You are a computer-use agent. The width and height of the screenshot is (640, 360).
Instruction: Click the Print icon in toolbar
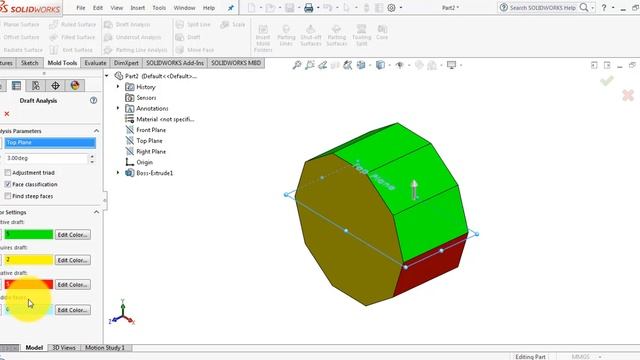pos(309,8)
